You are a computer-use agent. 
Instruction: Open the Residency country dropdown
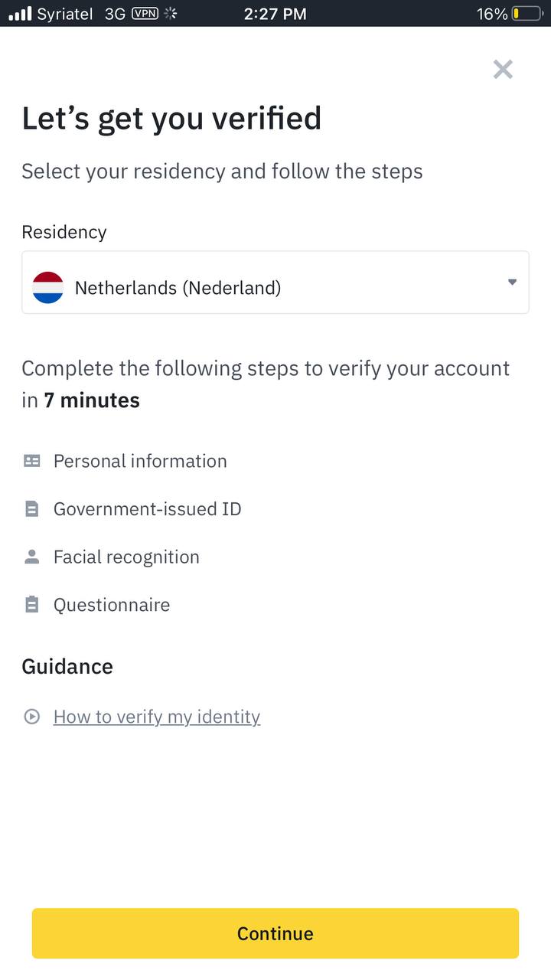coord(275,282)
